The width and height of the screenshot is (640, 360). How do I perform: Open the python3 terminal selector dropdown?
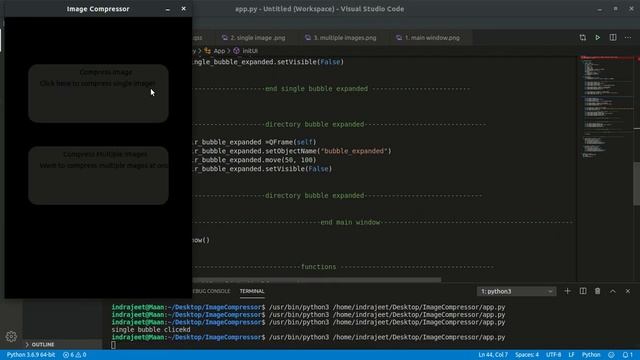(x=516, y=291)
